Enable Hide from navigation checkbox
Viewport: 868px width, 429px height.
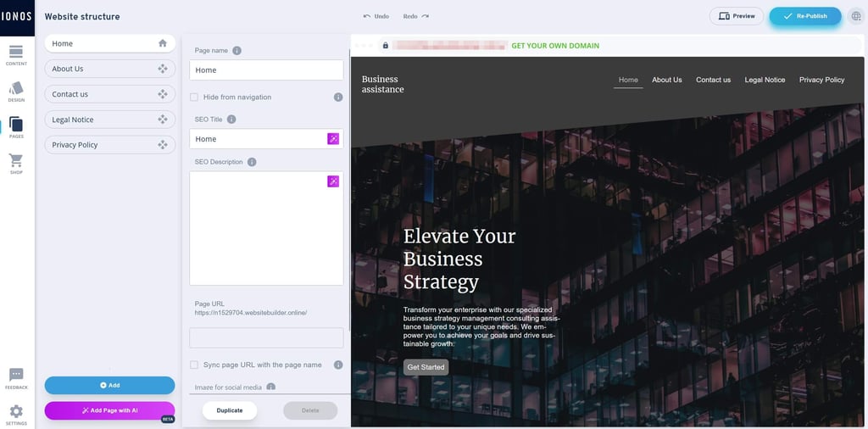tap(194, 97)
